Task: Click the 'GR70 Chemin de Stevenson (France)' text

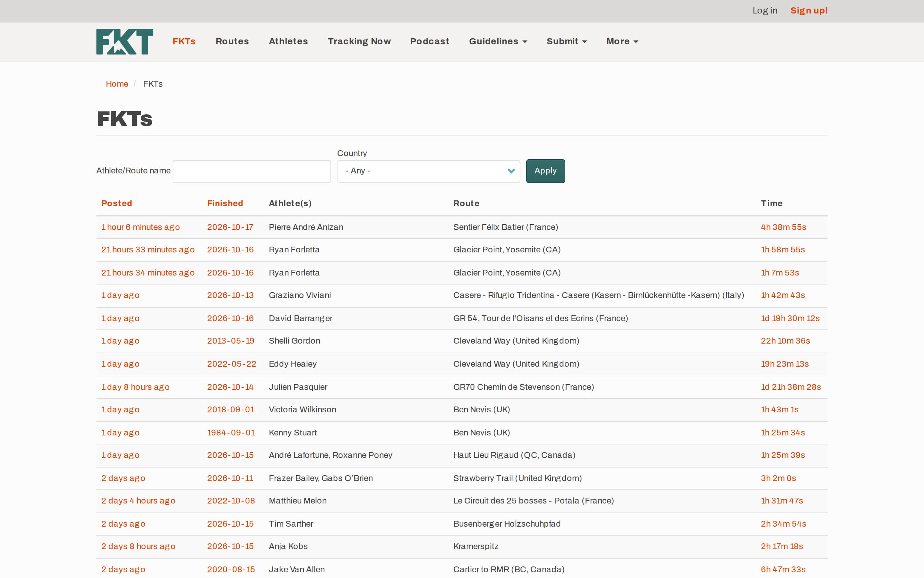Action: pyautogui.click(x=524, y=387)
